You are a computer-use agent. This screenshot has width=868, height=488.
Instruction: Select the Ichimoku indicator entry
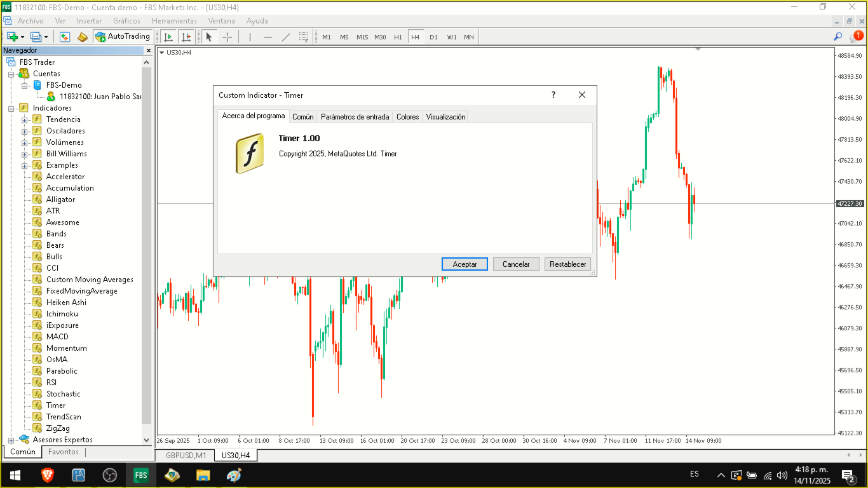tap(62, 314)
